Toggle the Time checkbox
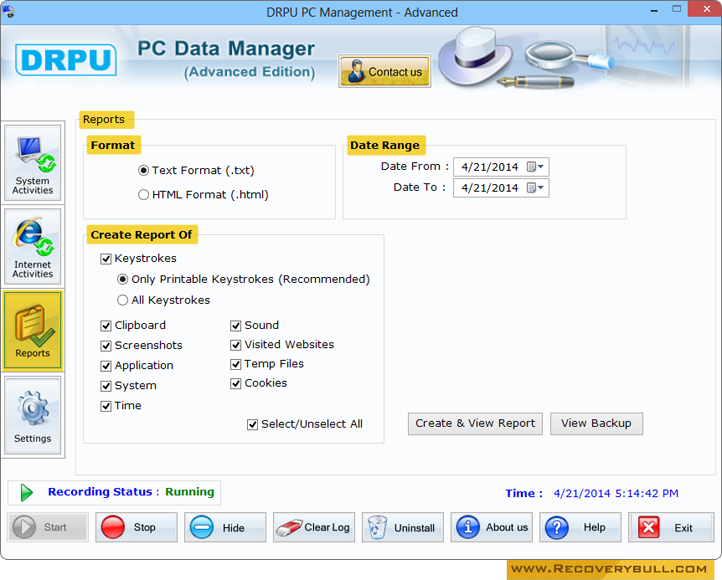Screen dimensions: 722x580 pyautogui.click(x=106, y=406)
